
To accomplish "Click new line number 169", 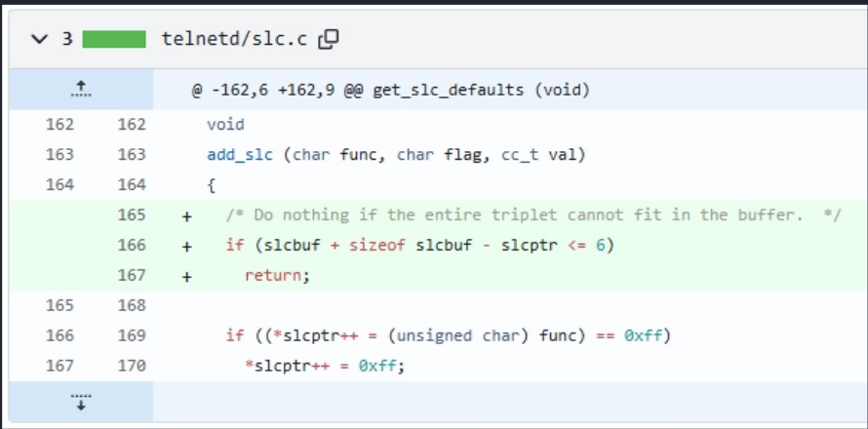I will click(x=132, y=335).
